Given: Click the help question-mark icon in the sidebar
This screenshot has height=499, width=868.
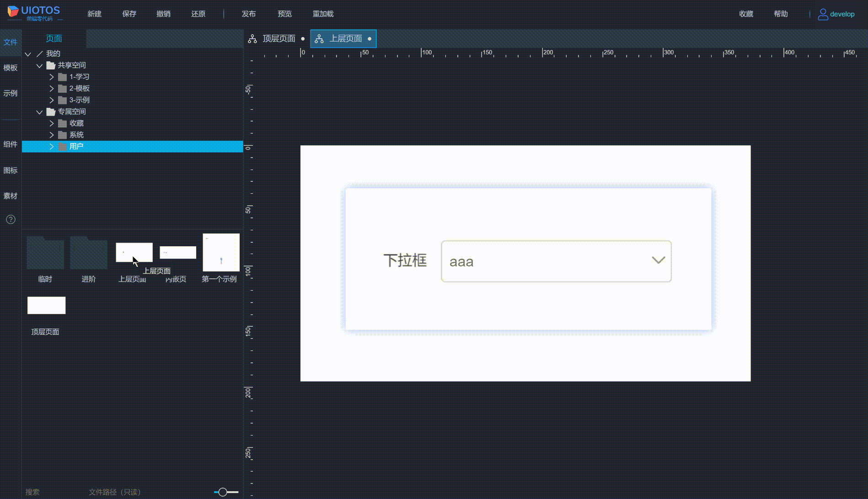Looking at the screenshot, I should pyautogui.click(x=11, y=219).
